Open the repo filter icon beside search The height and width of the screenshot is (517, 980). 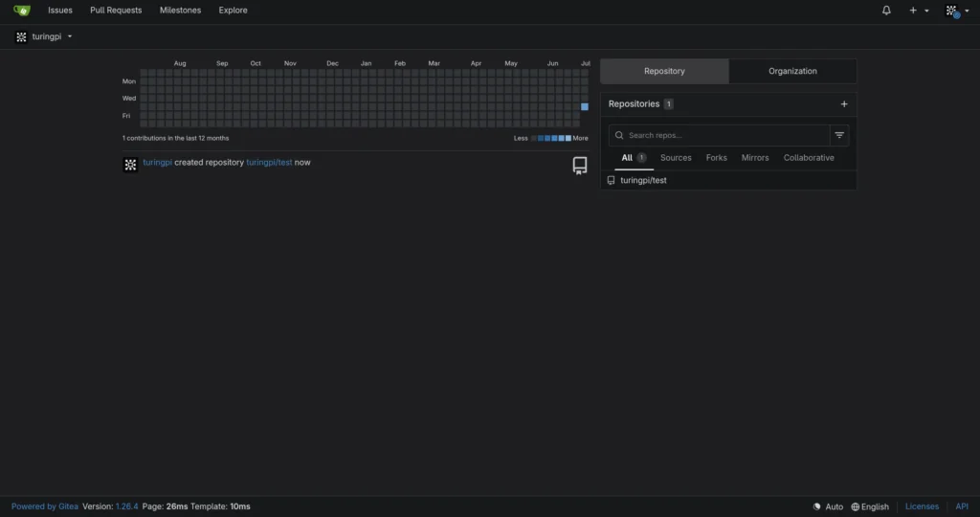click(839, 135)
